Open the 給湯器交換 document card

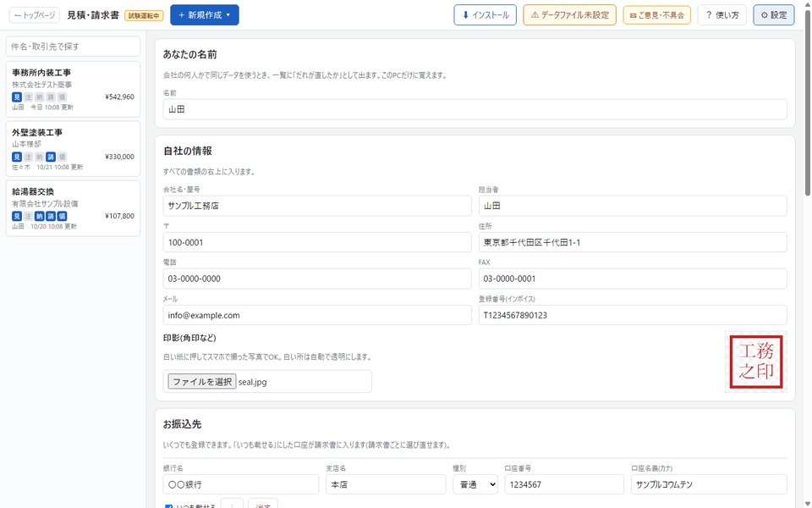tap(73, 208)
